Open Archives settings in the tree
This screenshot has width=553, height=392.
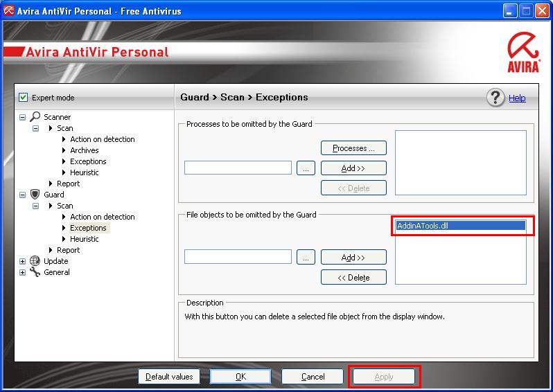85,150
